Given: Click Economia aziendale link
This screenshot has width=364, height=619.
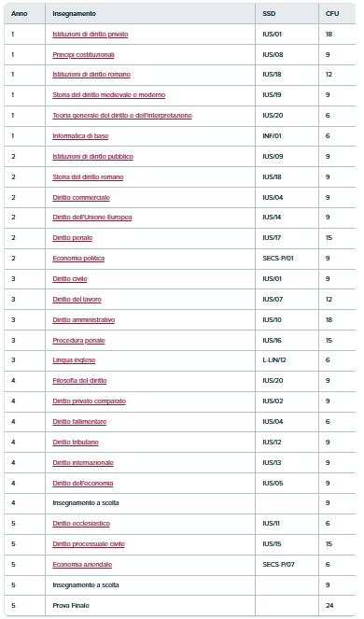Looking at the screenshot, I should 82,565.
